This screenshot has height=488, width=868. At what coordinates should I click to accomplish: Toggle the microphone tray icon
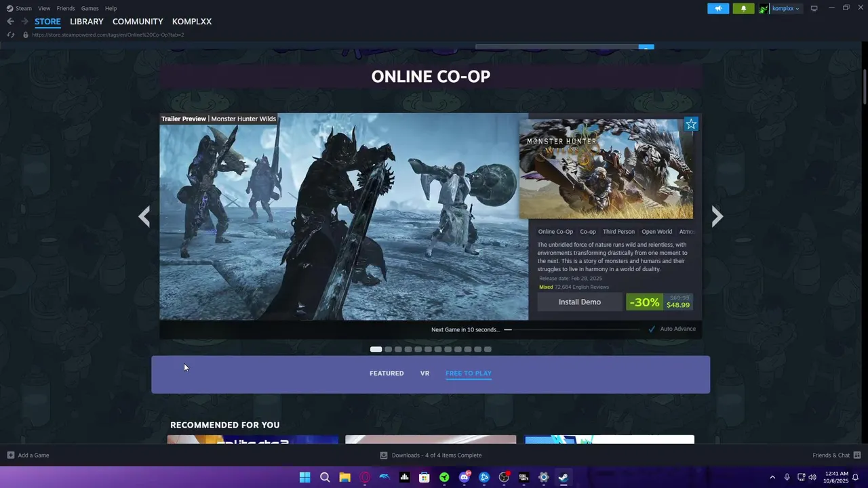click(787, 477)
